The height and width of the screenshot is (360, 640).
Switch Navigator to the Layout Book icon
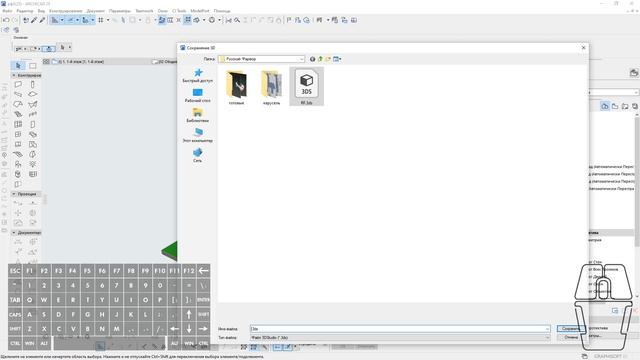tap(625, 106)
